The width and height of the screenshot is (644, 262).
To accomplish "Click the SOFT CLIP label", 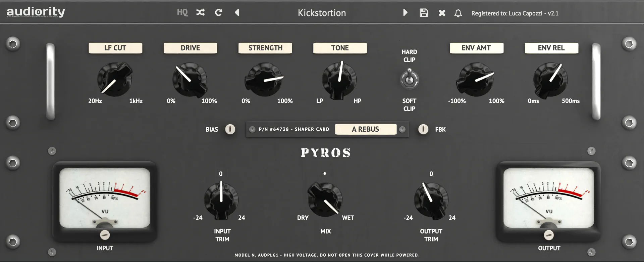I will pyautogui.click(x=409, y=105).
